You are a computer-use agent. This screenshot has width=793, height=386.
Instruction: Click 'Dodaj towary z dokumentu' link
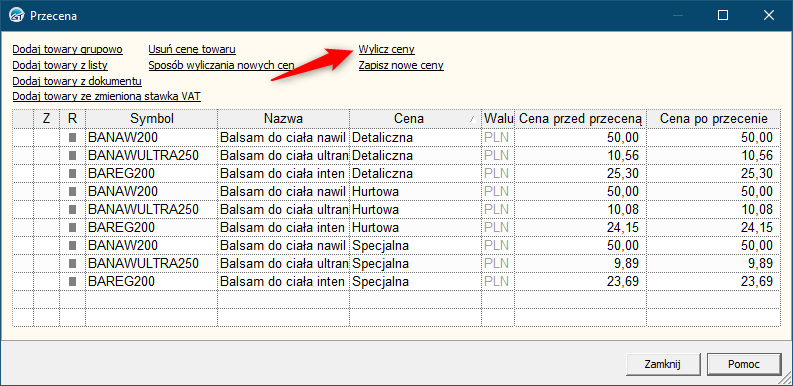click(x=77, y=81)
